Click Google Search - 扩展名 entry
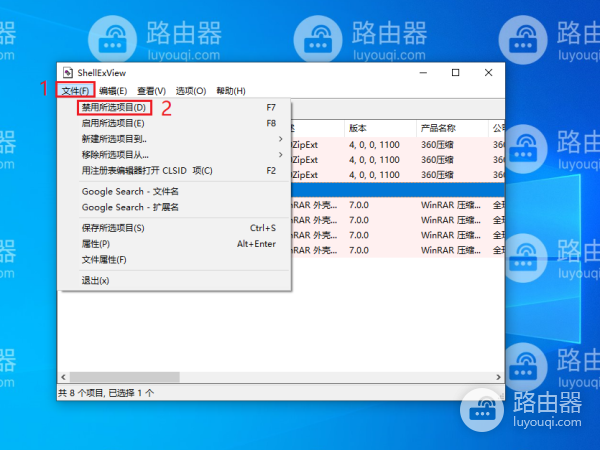The height and width of the screenshot is (450, 600). pos(176,207)
